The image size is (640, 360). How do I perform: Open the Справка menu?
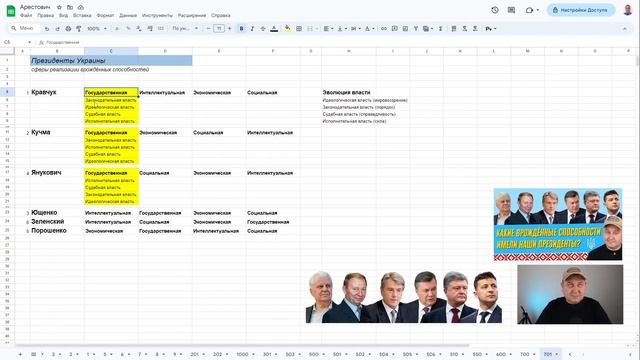pyautogui.click(x=221, y=16)
